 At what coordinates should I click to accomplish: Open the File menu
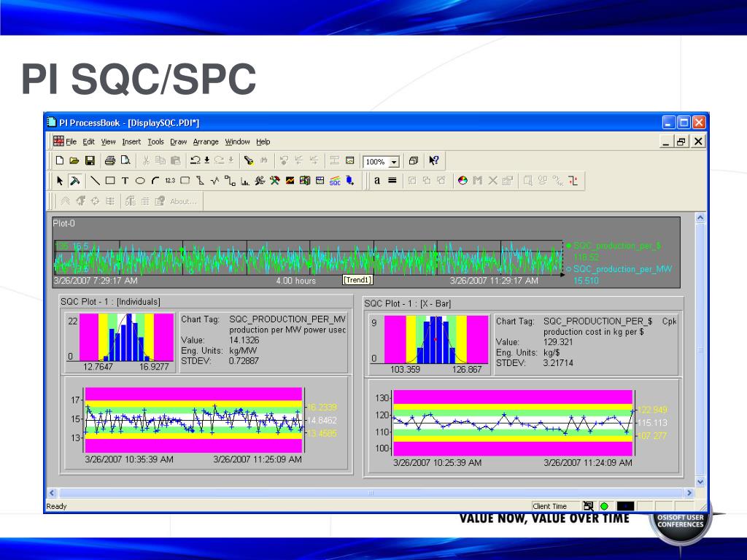pos(71,141)
